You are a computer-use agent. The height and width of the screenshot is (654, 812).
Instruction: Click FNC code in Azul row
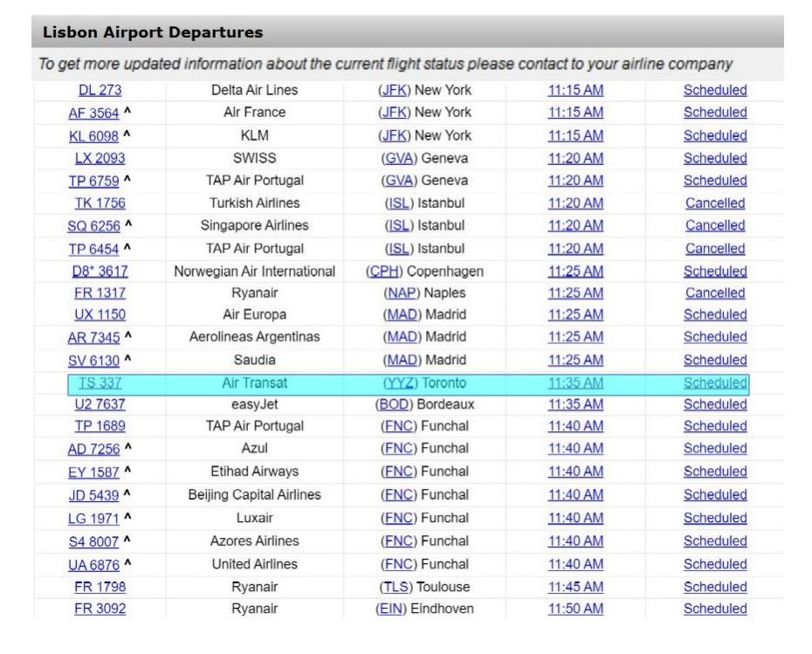pyautogui.click(x=398, y=449)
